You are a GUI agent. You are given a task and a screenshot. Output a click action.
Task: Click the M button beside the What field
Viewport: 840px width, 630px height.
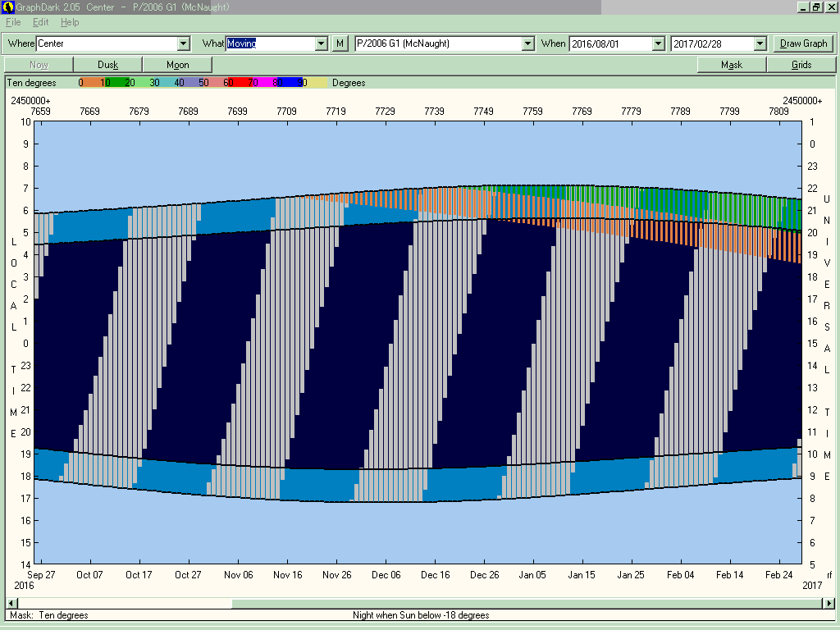pos(340,43)
